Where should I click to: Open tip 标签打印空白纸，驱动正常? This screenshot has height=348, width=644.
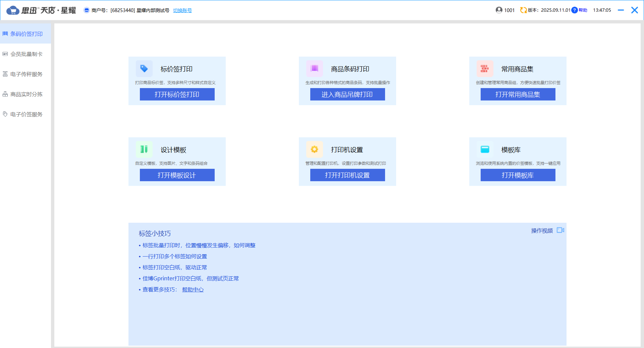(174, 267)
